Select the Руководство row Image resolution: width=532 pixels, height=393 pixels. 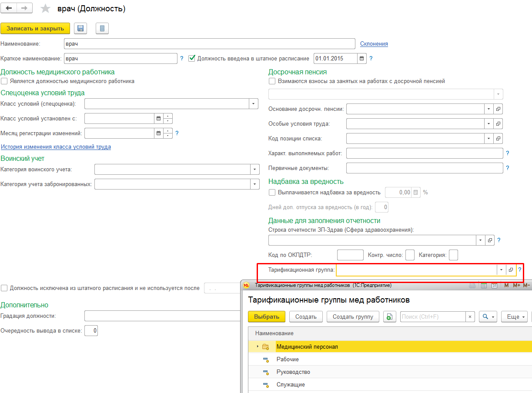coord(390,372)
